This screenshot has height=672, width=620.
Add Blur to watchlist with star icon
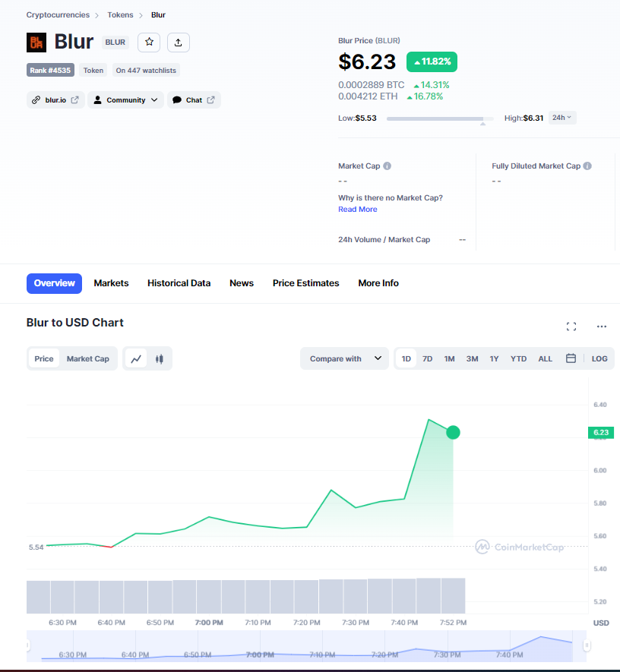(149, 43)
